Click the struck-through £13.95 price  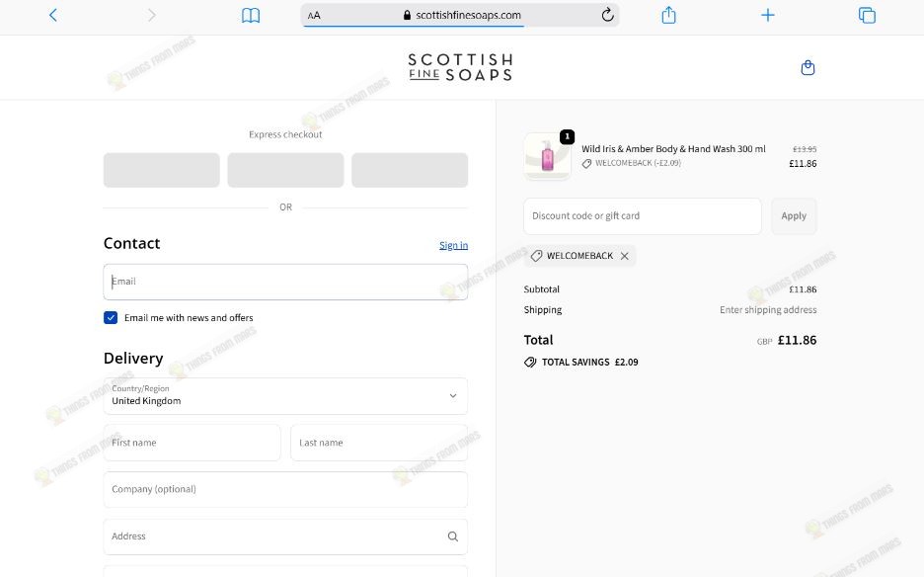pyautogui.click(x=805, y=149)
